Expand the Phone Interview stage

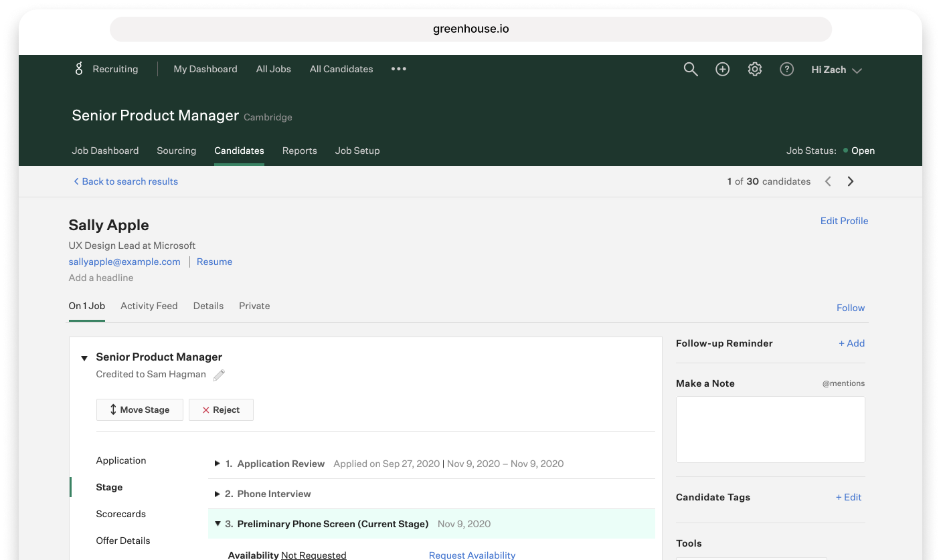coord(217,494)
